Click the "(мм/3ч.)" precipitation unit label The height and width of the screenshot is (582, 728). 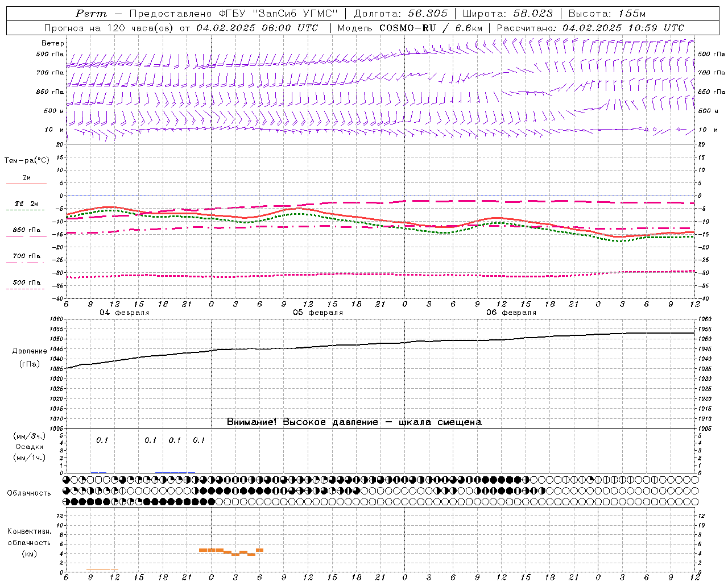pyautogui.click(x=30, y=436)
